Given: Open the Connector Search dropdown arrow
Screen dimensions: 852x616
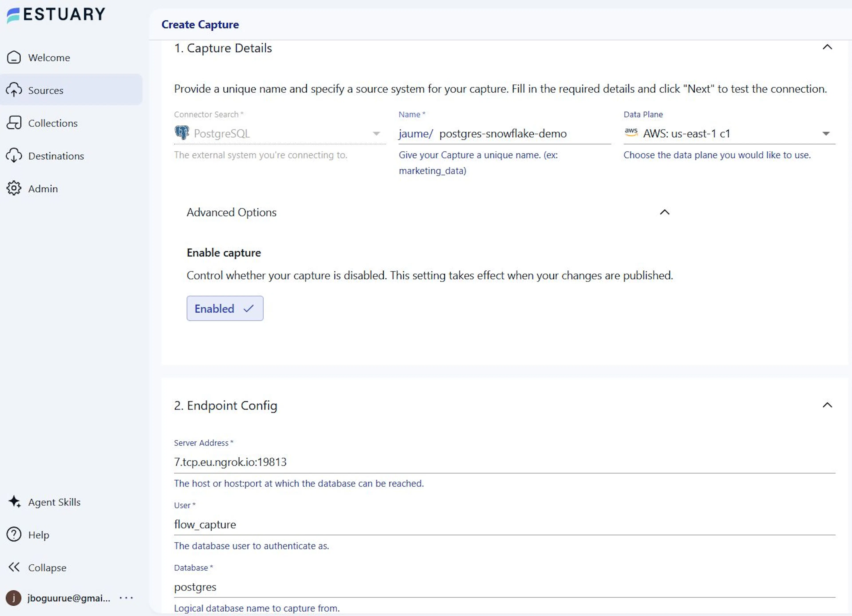Looking at the screenshot, I should click(377, 134).
